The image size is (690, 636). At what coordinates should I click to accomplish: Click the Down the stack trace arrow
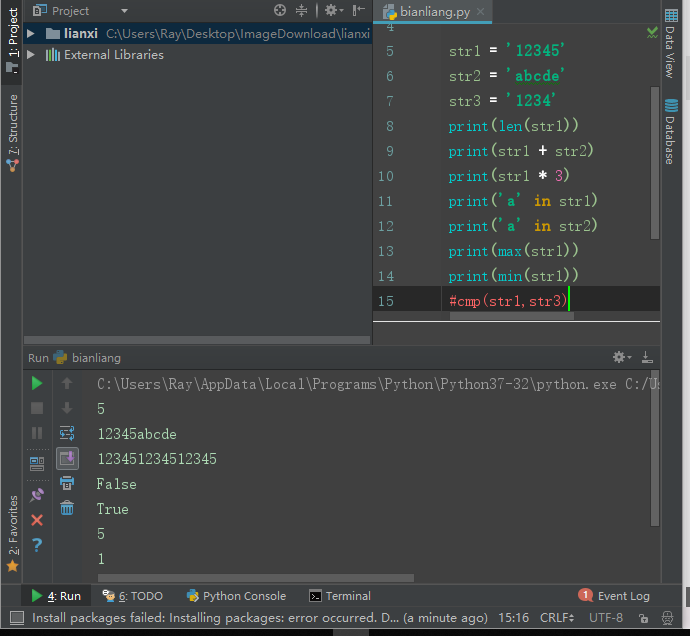pyautogui.click(x=67, y=408)
